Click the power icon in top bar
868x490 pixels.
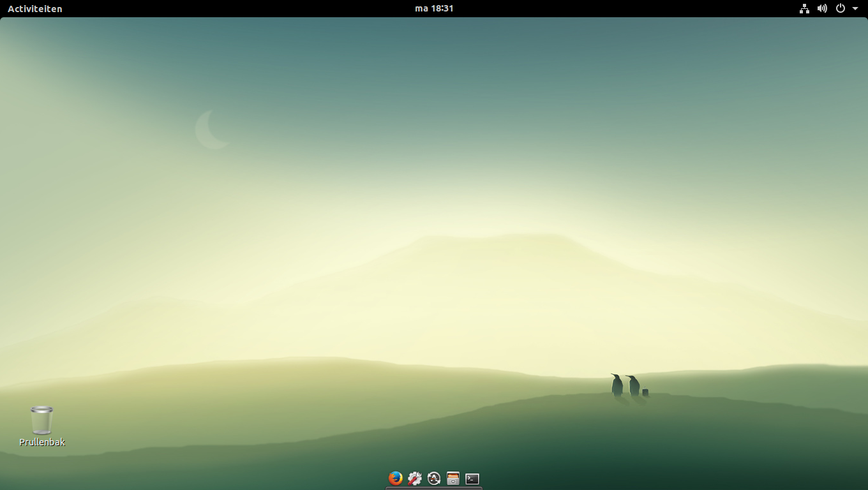coord(841,8)
